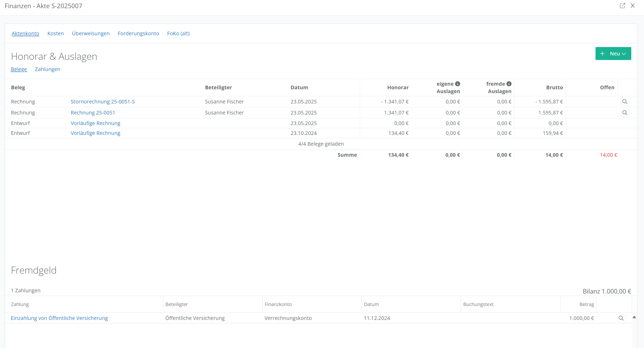The width and height of the screenshot is (644, 348).
Task: Close the Finanzen dialog
Action: point(633,6)
